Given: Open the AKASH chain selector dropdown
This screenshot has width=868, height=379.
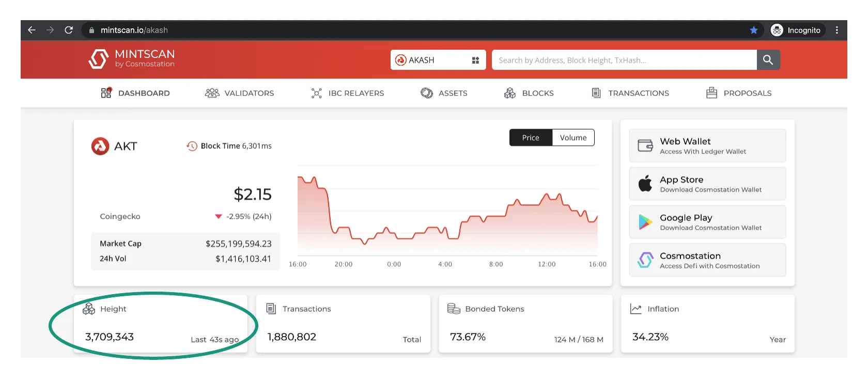Looking at the screenshot, I should click(438, 60).
